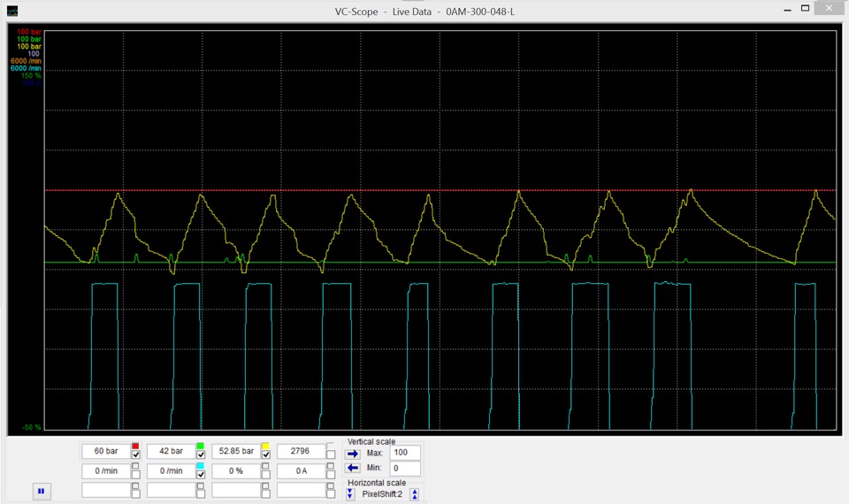Screen dimensions: 849x504
Task: Select the 0 % value field
Action: [236, 471]
